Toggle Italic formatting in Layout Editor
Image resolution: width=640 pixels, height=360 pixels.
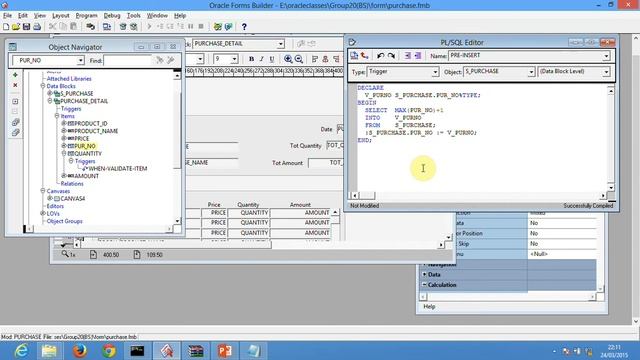point(262,59)
